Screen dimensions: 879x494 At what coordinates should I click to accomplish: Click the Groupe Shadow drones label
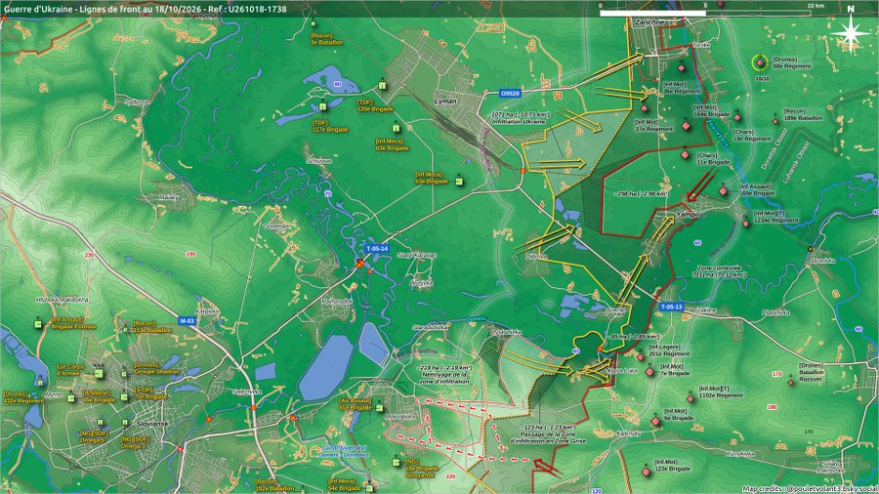point(156,368)
